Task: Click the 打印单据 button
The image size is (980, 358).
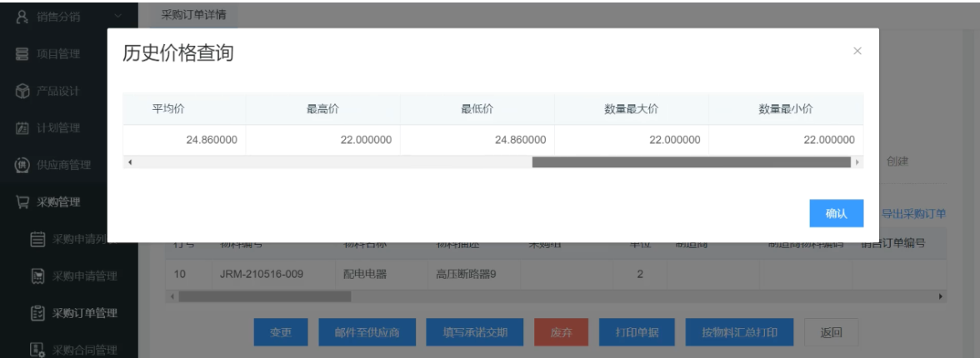Action: 637,333
